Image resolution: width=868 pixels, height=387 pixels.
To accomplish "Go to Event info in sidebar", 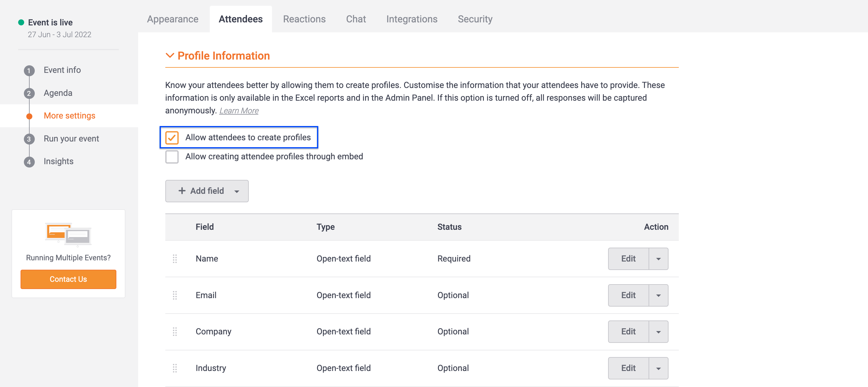I will click(x=62, y=70).
